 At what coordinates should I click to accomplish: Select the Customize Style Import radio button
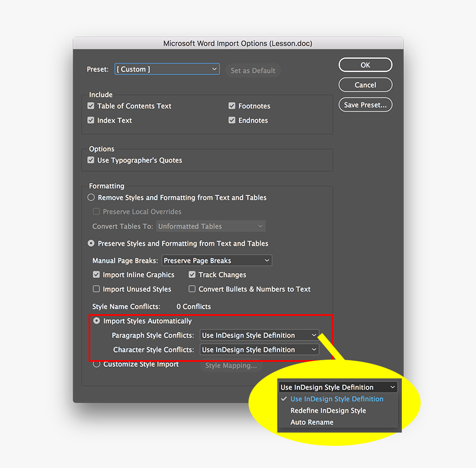pyautogui.click(x=96, y=364)
